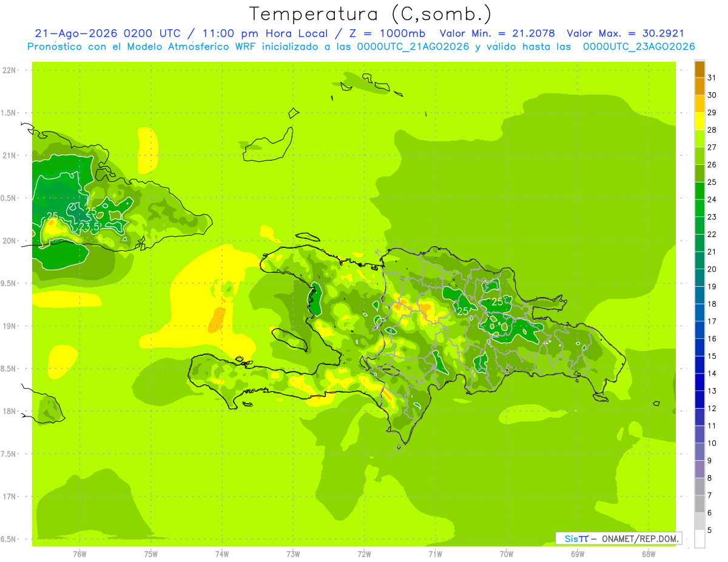
Task: Click the '75W' longitude label
Action: 151,554
